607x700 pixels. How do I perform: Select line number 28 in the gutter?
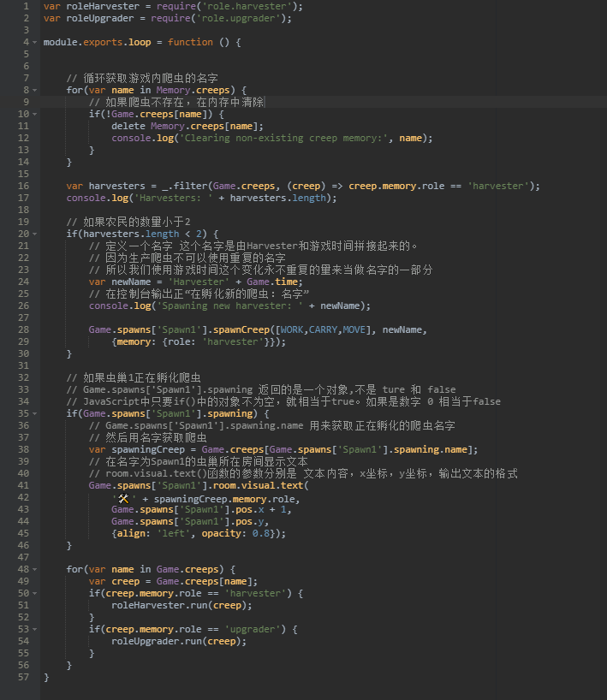[23, 329]
